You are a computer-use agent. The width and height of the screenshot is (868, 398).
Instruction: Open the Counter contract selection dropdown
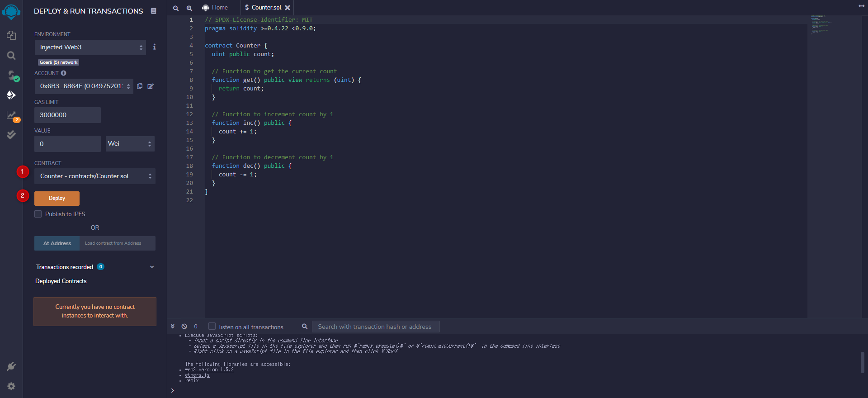(x=95, y=176)
